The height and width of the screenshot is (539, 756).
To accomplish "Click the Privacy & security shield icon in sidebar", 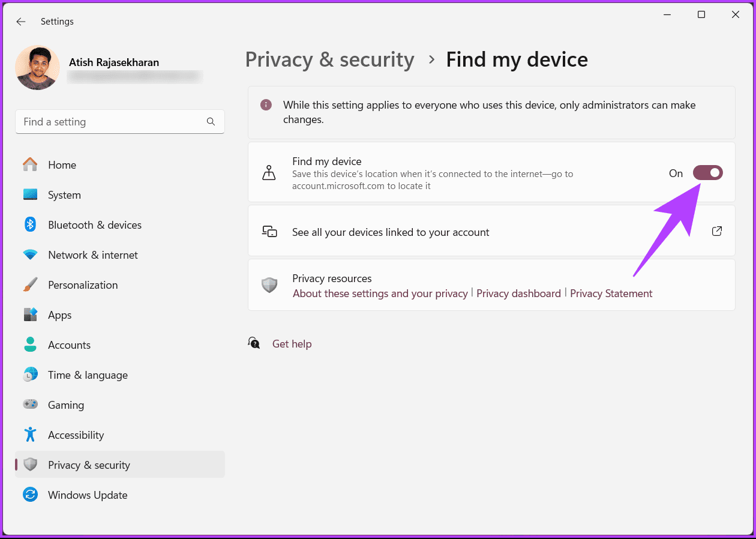I will 30,465.
